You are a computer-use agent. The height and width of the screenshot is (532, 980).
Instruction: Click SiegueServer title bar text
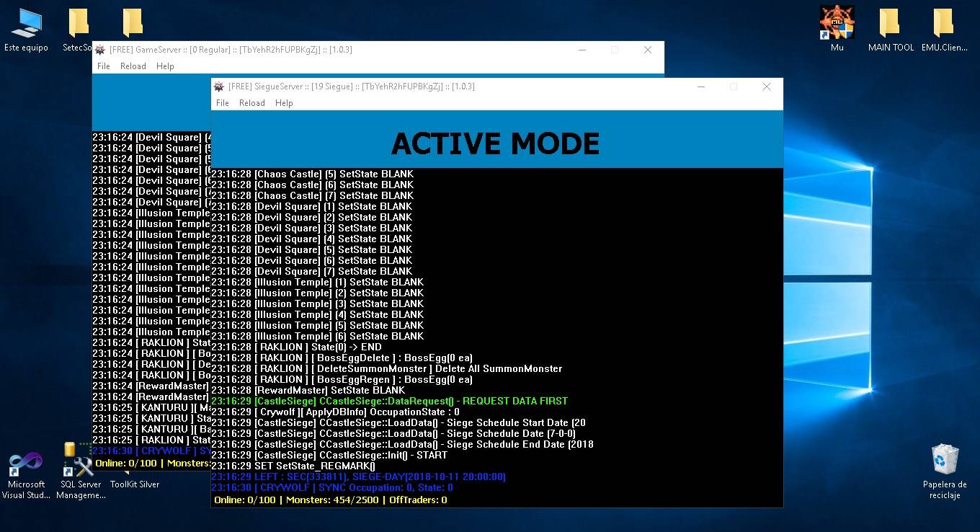click(352, 87)
